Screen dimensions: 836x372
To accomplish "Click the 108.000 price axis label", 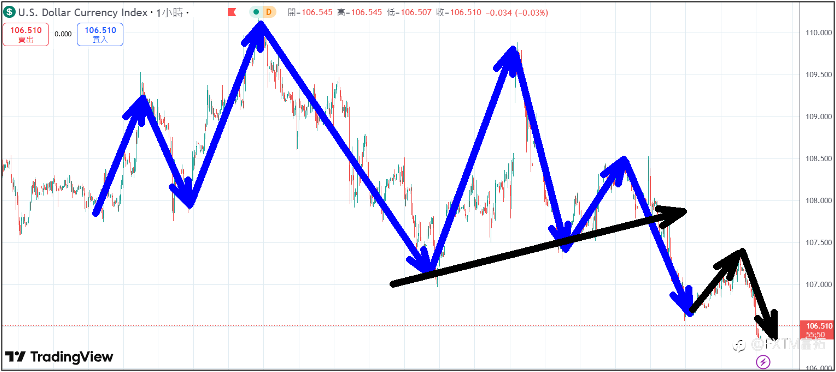I will coord(818,201).
